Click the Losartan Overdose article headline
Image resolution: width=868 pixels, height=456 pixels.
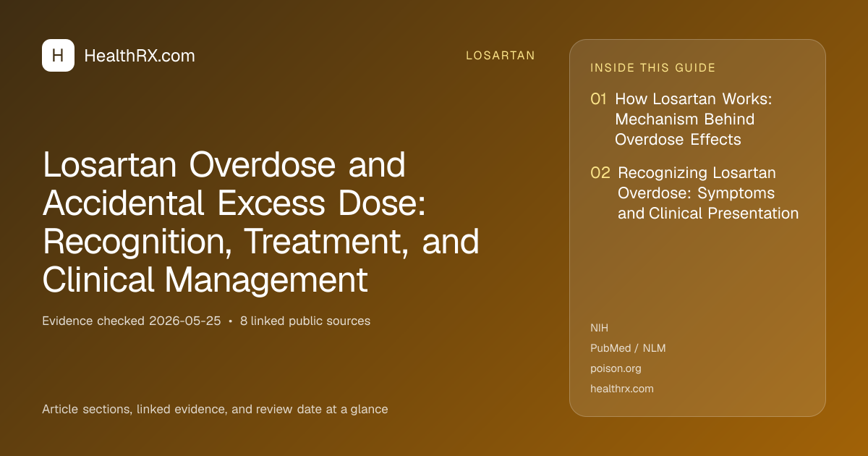point(260,223)
